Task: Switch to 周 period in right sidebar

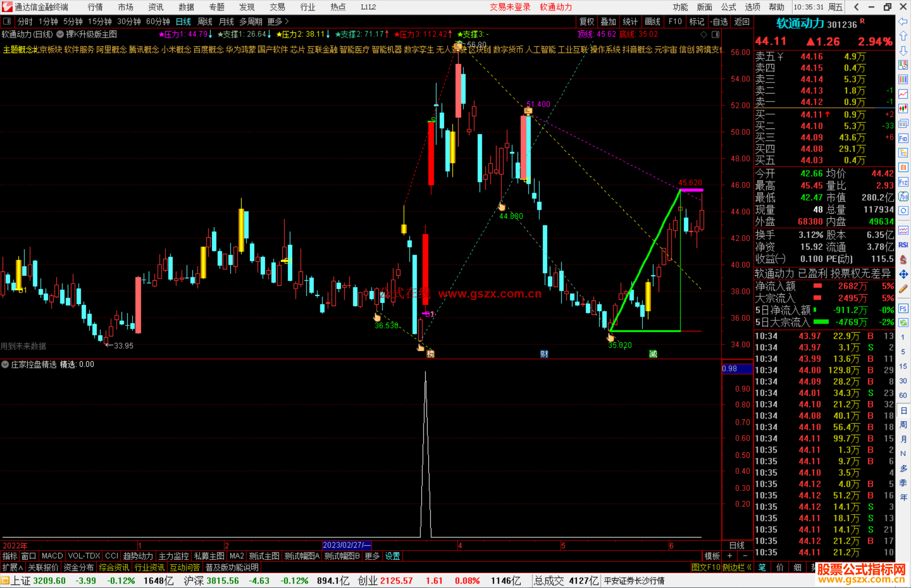Action: pos(903,425)
